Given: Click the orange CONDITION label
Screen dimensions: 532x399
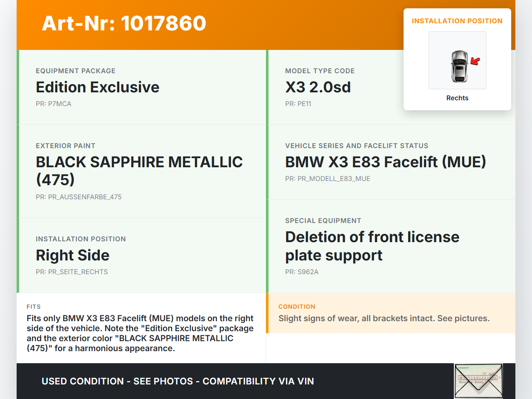Looking at the screenshot, I should coord(296,307).
